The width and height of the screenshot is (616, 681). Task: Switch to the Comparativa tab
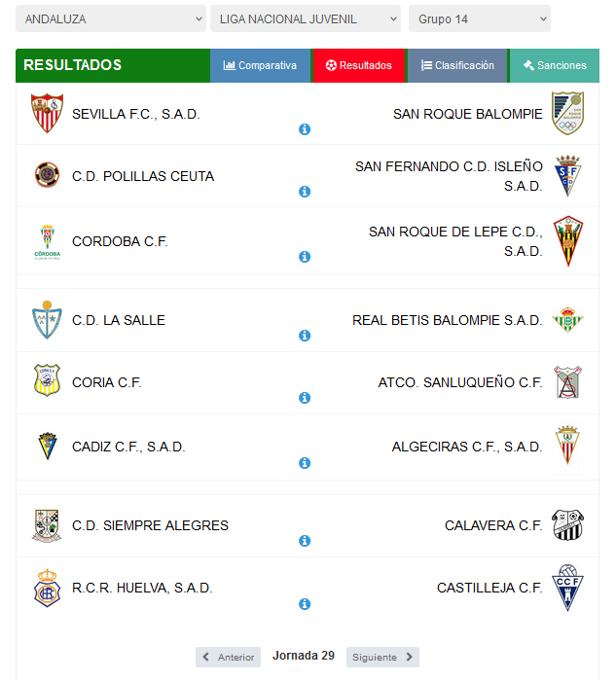click(260, 65)
